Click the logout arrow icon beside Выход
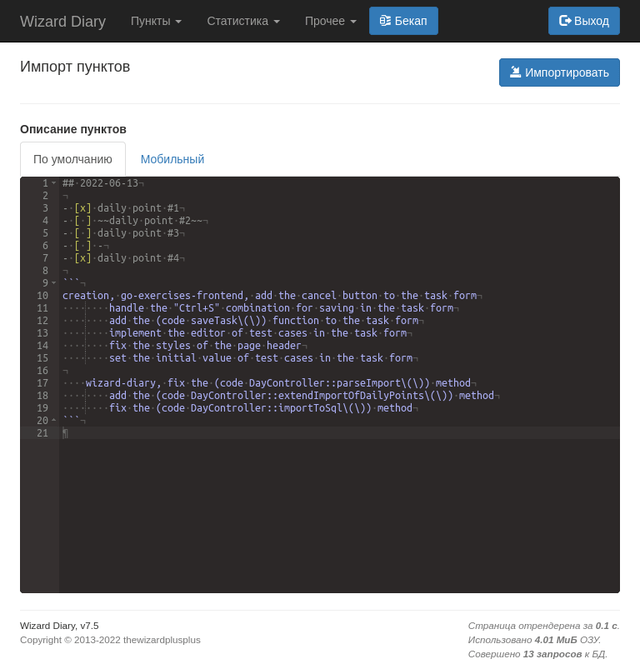The width and height of the screenshot is (640, 669). 565,20
